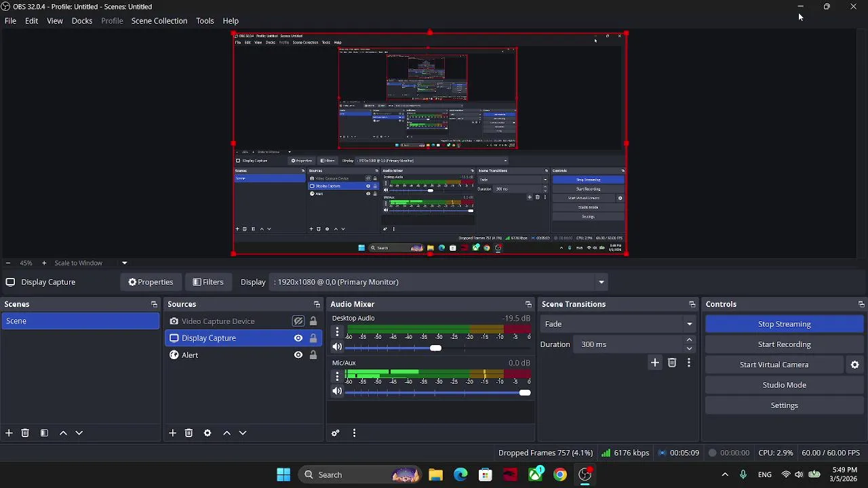This screenshot has height=488, width=868.
Task: Select the Alert source row
Action: [x=243, y=355]
